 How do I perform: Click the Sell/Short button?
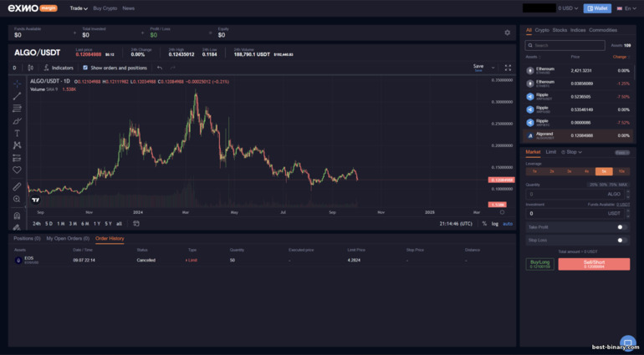594,264
